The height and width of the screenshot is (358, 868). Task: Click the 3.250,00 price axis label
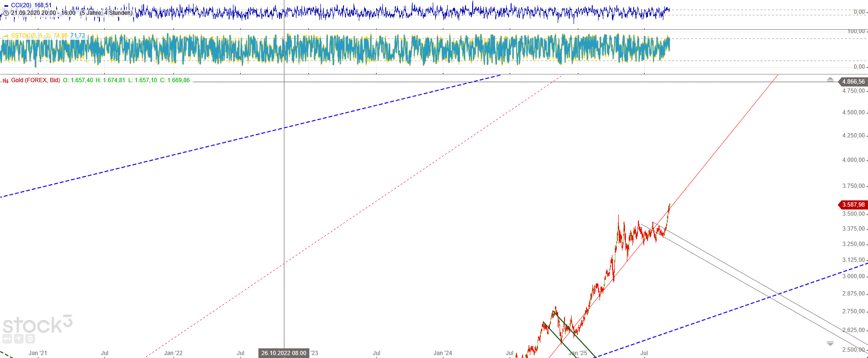(x=853, y=244)
